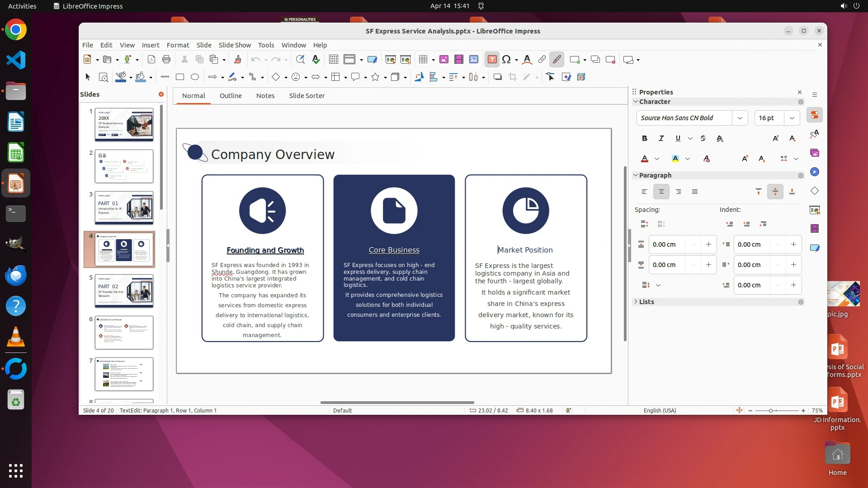The height and width of the screenshot is (488, 868).
Task: Enable Justified paragraph alignment
Action: click(695, 192)
